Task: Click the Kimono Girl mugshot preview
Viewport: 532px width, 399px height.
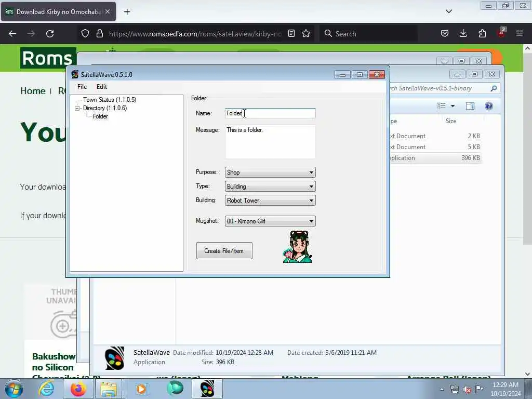Action: click(x=298, y=247)
